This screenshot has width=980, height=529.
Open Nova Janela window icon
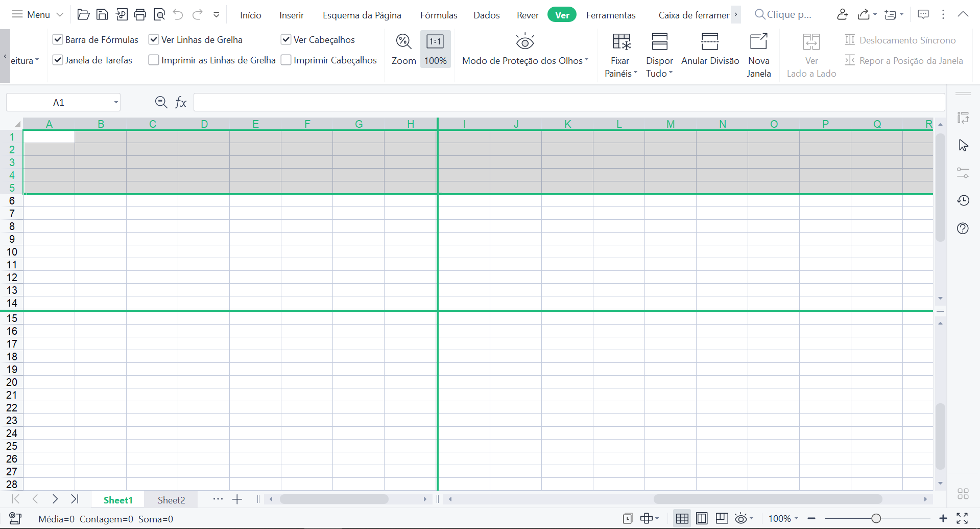click(758, 41)
